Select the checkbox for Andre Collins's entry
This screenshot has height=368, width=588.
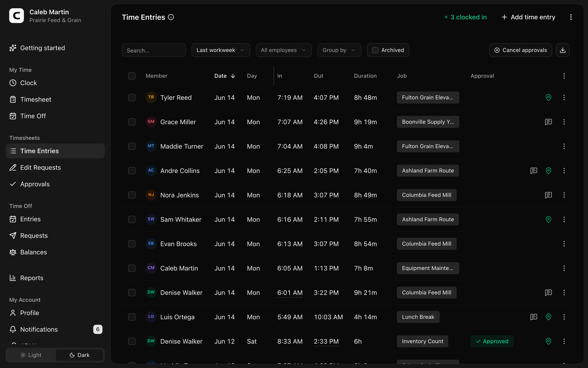coord(132,171)
